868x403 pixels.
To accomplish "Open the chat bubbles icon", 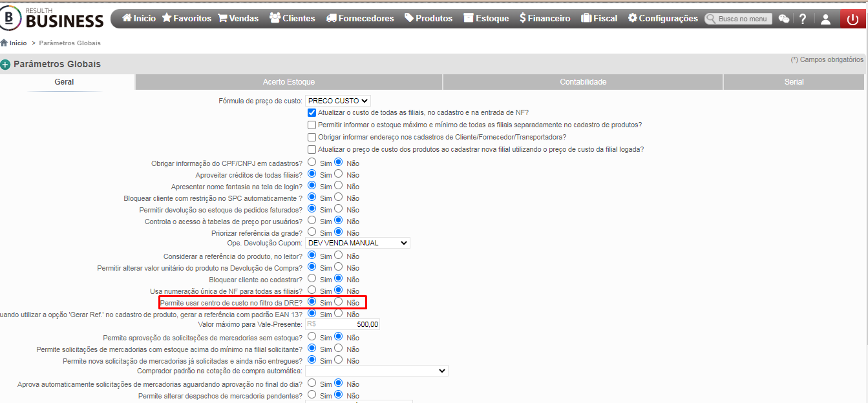I will tap(784, 19).
